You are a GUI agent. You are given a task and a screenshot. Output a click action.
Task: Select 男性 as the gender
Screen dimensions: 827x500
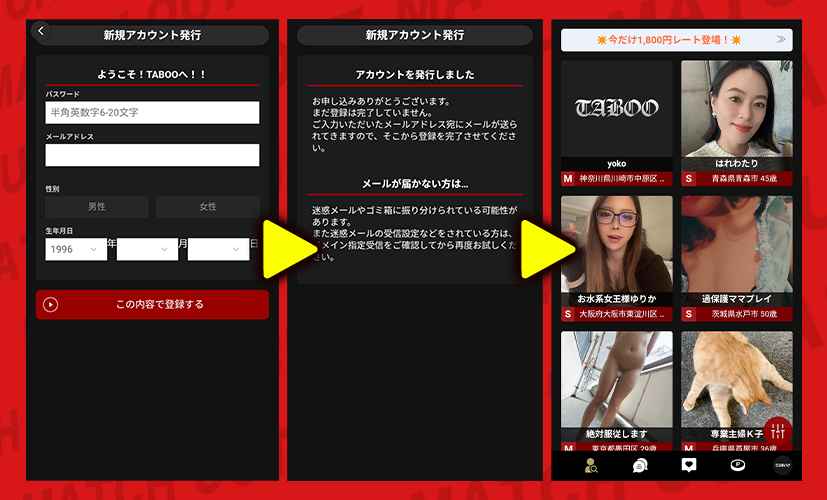coord(97,207)
